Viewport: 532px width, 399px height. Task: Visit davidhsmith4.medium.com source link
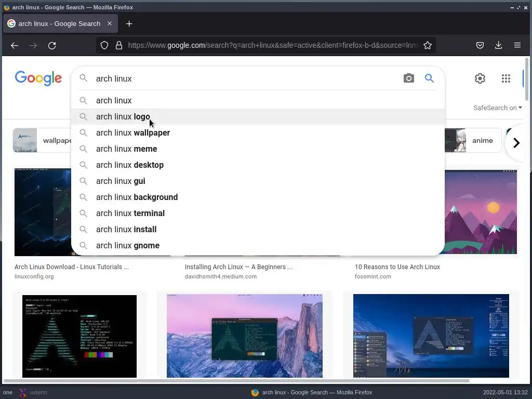(220, 276)
